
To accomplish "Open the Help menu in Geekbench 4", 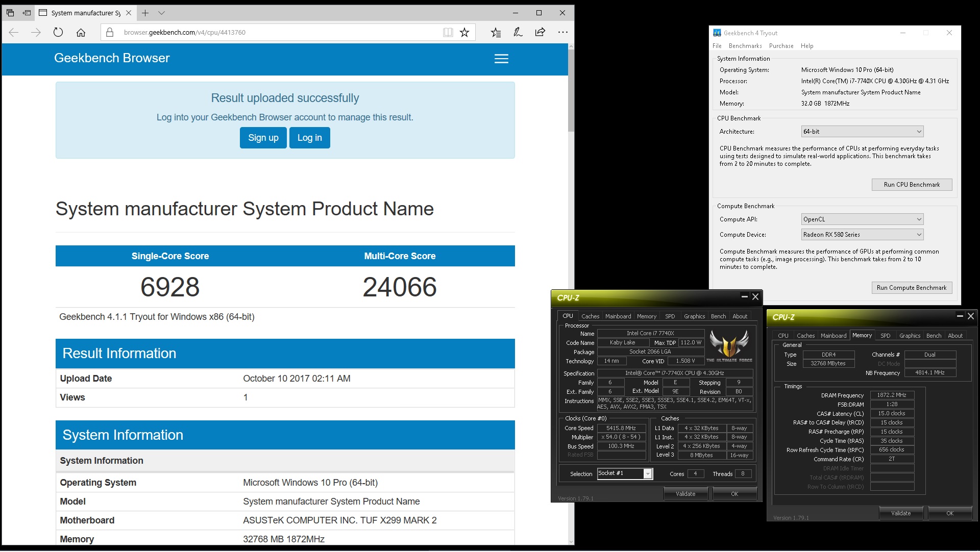I will click(807, 46).
